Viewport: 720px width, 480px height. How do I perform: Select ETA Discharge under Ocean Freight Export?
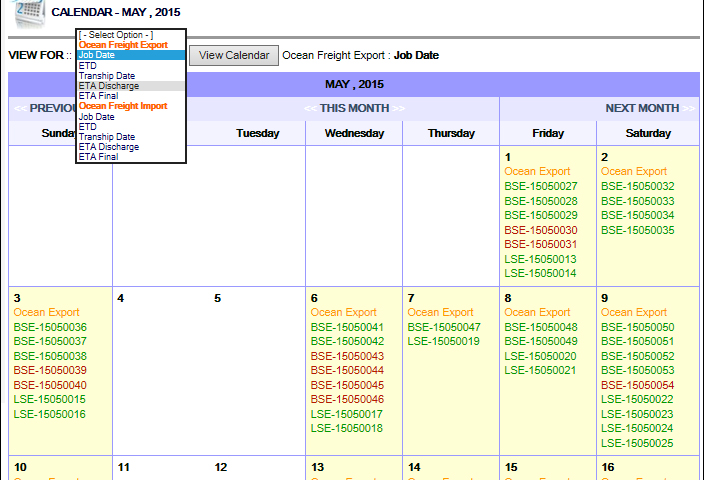(x=131, y=86)
